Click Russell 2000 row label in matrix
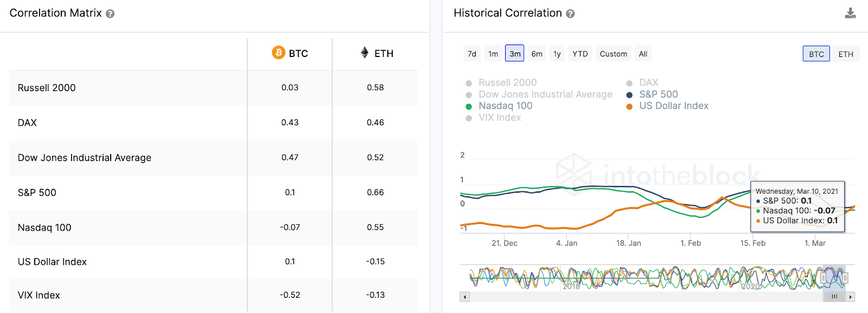 [47, 88]
